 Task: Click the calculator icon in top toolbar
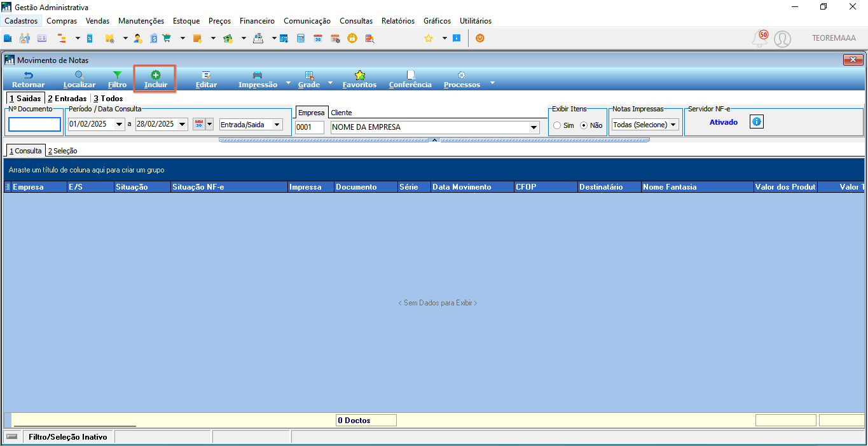(x=301, y=38)
